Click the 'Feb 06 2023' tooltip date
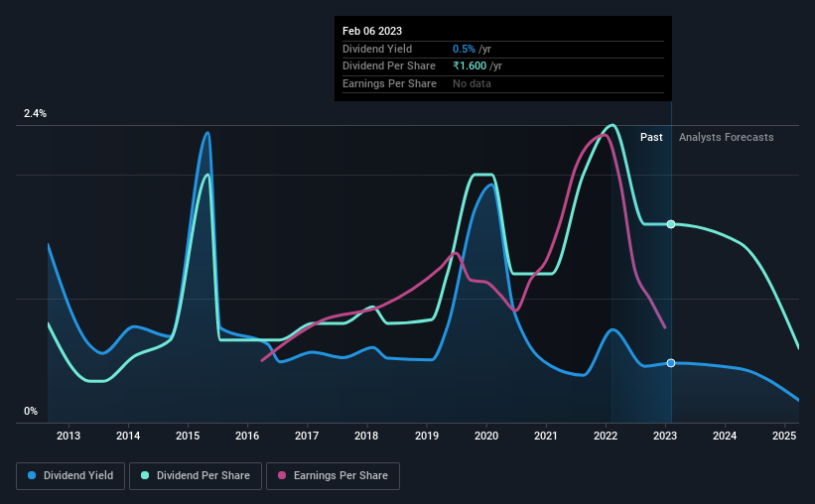Screen dimensions: 815x504 coord(372,31)
